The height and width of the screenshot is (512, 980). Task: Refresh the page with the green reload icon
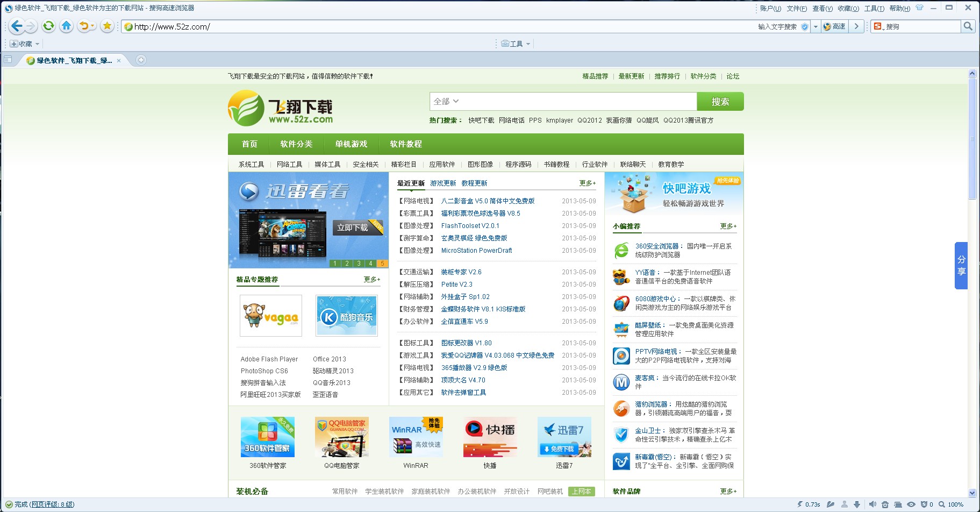(x=48, y=26)
